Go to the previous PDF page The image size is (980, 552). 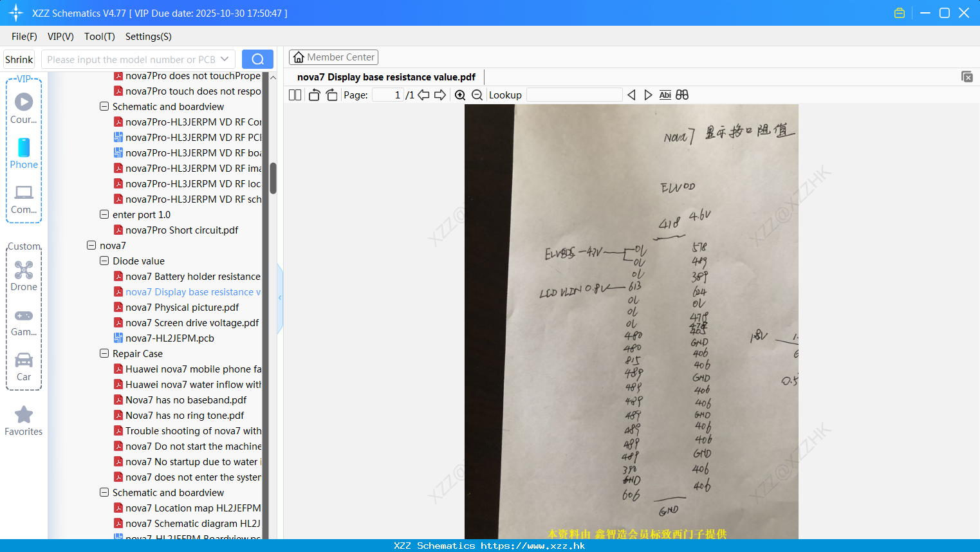pos(423,95)
